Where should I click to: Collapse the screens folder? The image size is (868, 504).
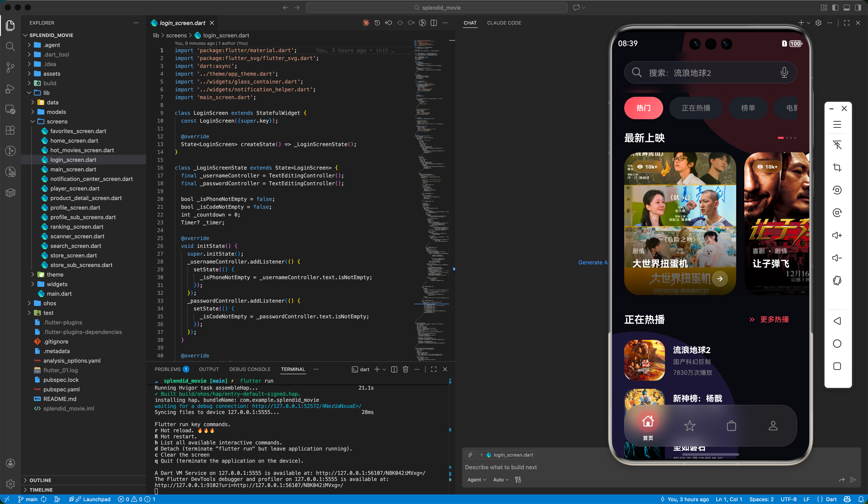pyautogui.click(x=57, y=122)
